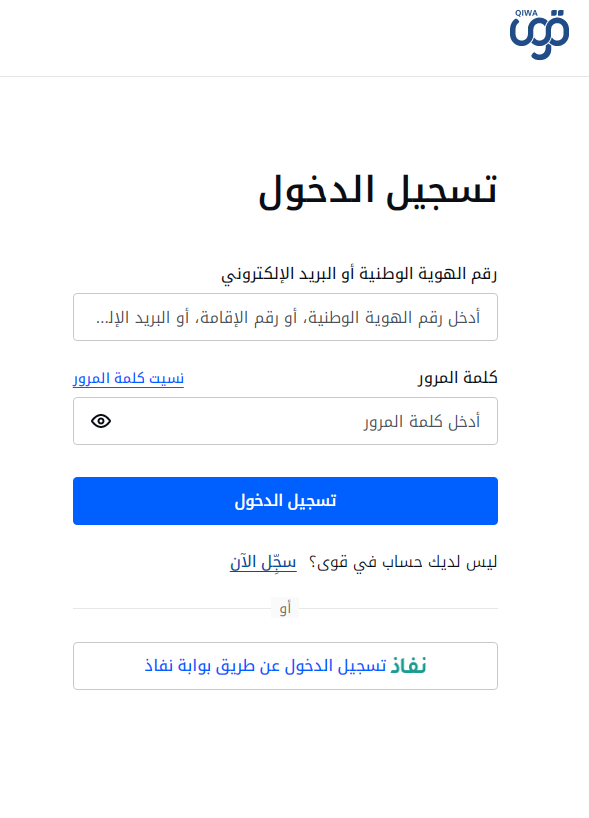Click the رقم الهوية الوطنية field label
Viewport: 589px width, 818px height.
(x=359, y=275)
